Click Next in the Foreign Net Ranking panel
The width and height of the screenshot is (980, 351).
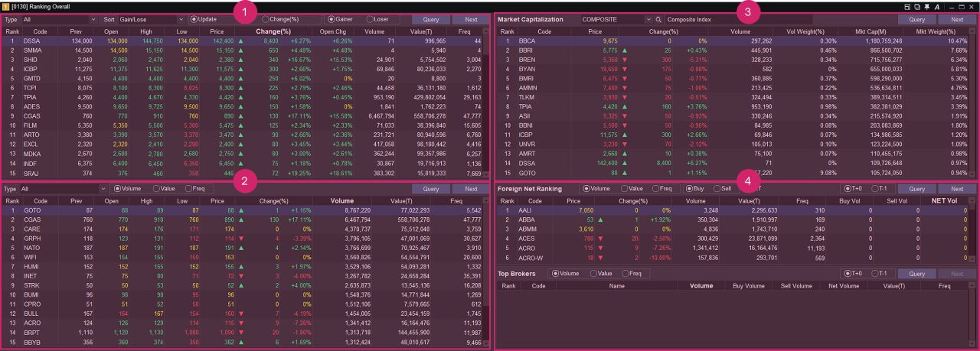pyautogui.click(x=956, y=188)
